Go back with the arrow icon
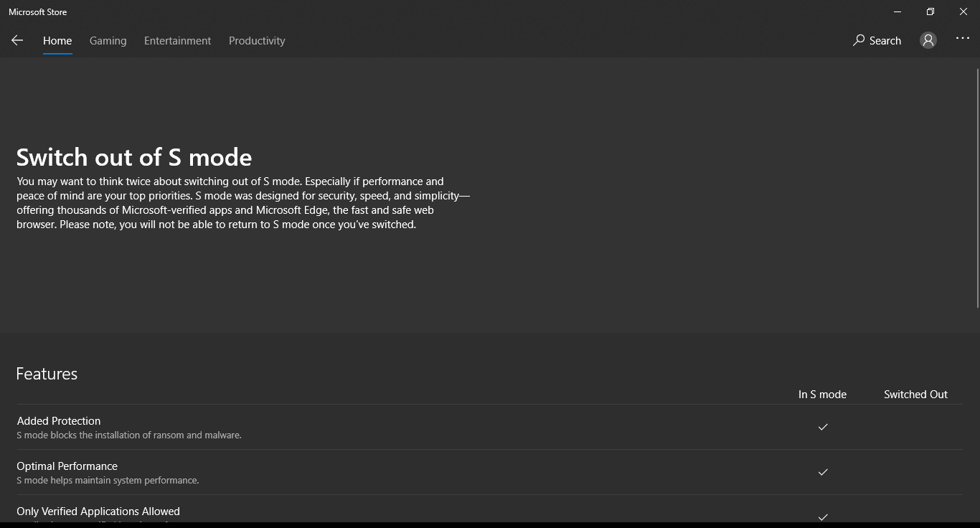The image size is (980, 528). (17, 41)
